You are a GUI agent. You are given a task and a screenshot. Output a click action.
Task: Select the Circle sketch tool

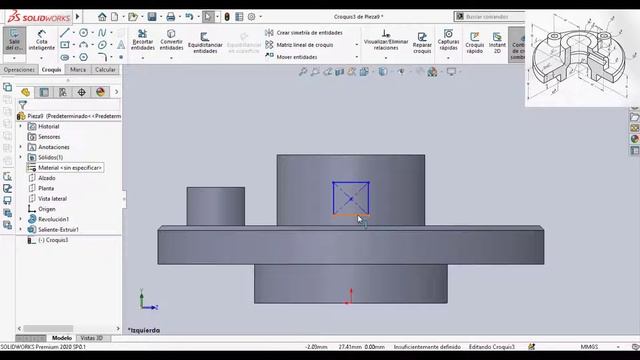point(83,32)
